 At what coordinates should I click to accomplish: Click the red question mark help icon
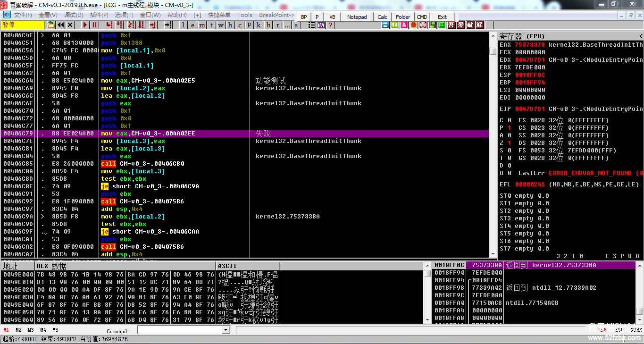pos(331,25)
